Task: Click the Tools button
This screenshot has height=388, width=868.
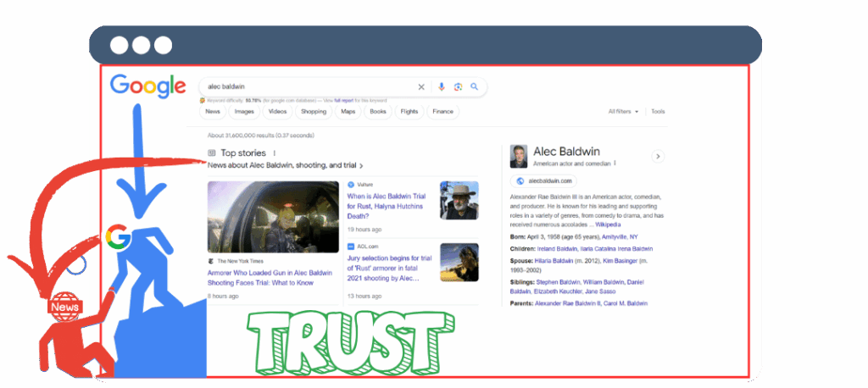Action: [658, 112]
